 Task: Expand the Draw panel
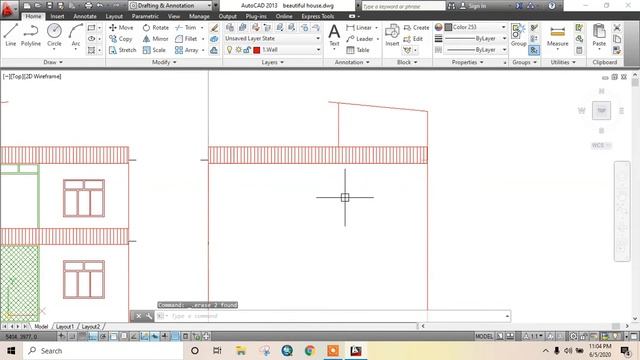(53, 62)
